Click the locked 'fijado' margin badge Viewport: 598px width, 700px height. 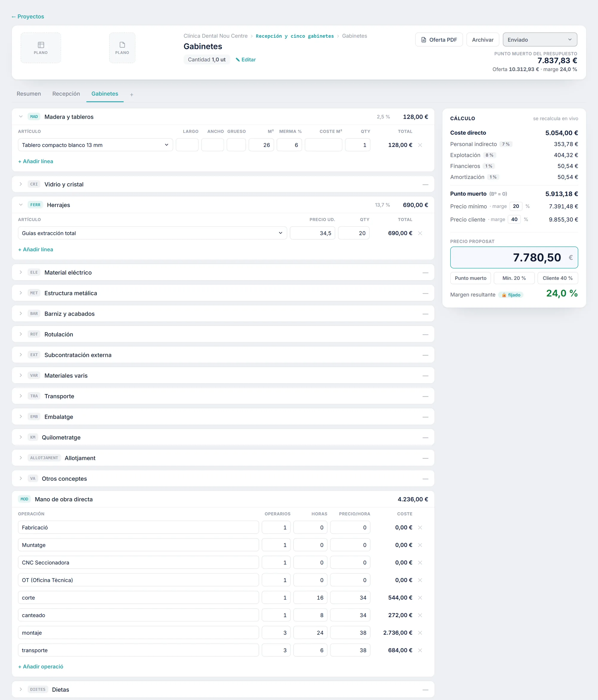pyautogui.click(x=511, y=295)
